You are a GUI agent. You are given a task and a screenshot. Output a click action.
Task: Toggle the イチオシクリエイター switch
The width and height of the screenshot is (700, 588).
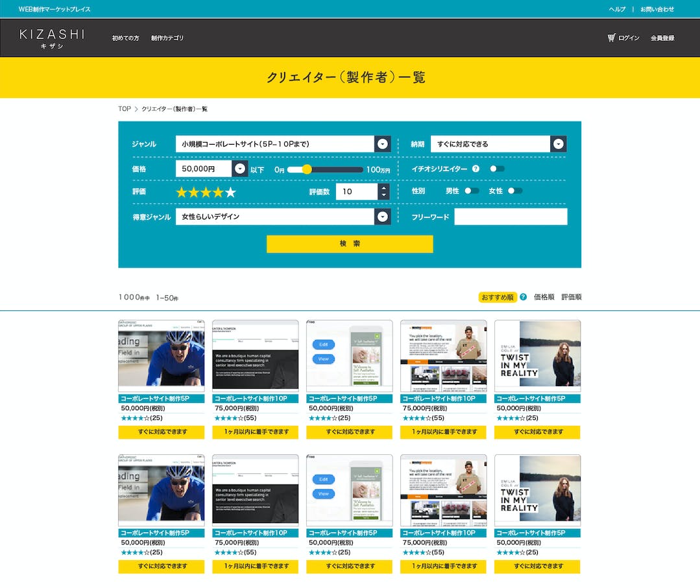pyautogui.click(x=497, y=169)
